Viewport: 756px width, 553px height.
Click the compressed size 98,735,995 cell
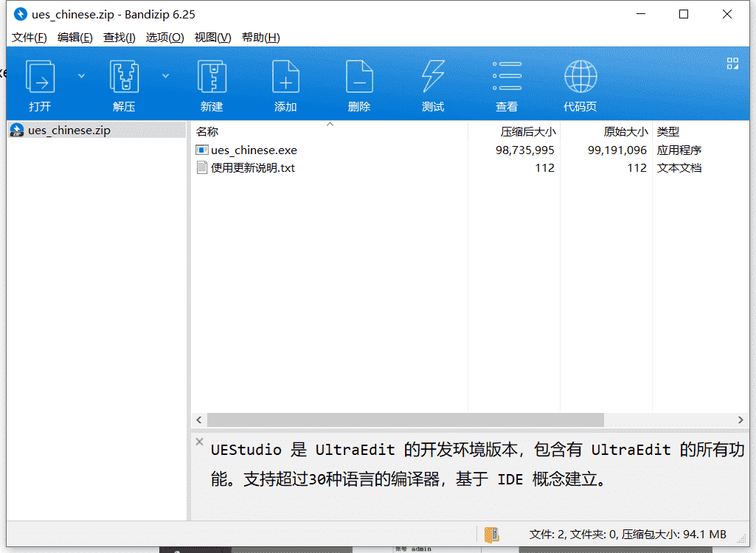pos(525,150)
